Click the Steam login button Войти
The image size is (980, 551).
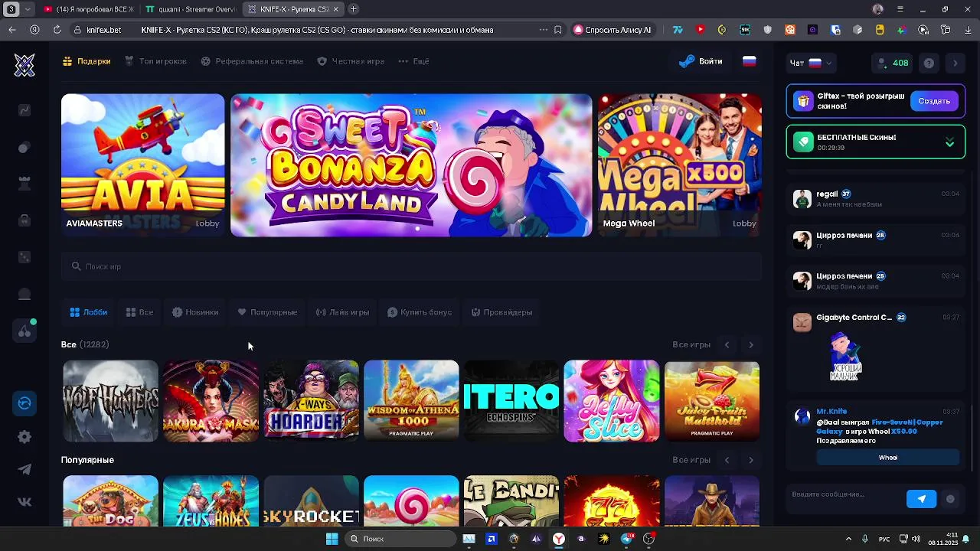pos(701,61)
